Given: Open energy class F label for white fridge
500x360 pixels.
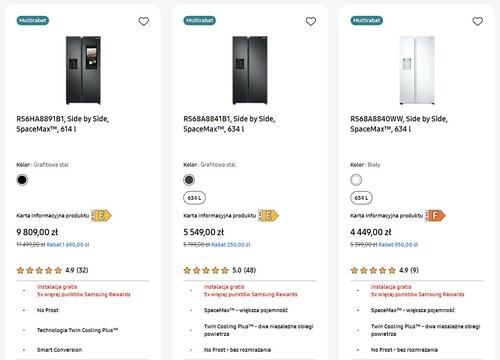Looking at the screenshot, I should point(435,216).
